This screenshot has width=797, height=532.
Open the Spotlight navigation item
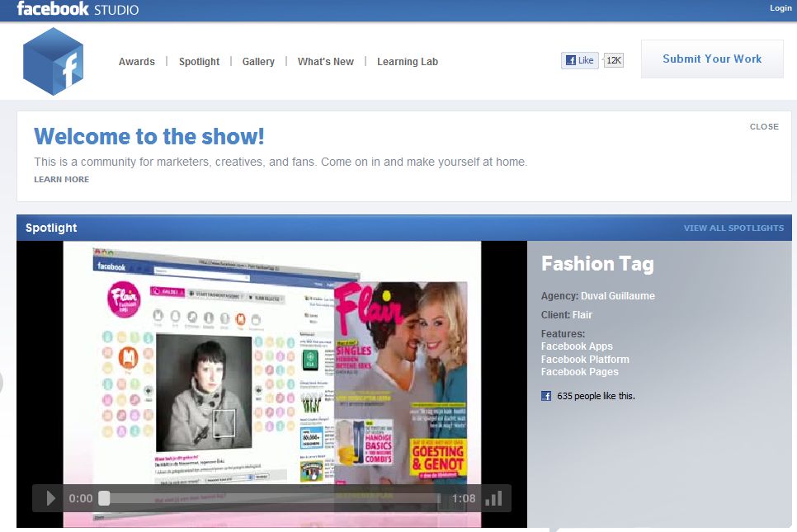click(x=200, y=62)
